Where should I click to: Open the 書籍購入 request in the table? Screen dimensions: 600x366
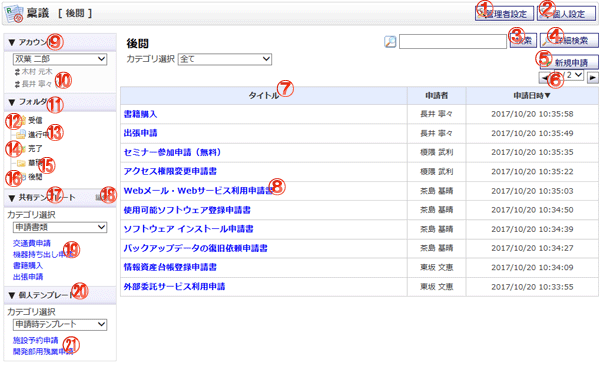coord(140,114)
